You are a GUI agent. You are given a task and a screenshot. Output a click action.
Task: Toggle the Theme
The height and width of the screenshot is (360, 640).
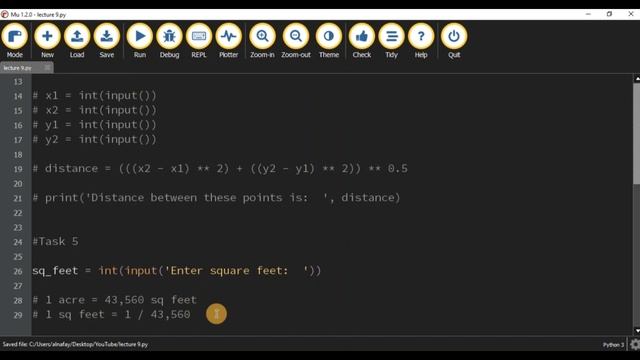click(329, 41)
